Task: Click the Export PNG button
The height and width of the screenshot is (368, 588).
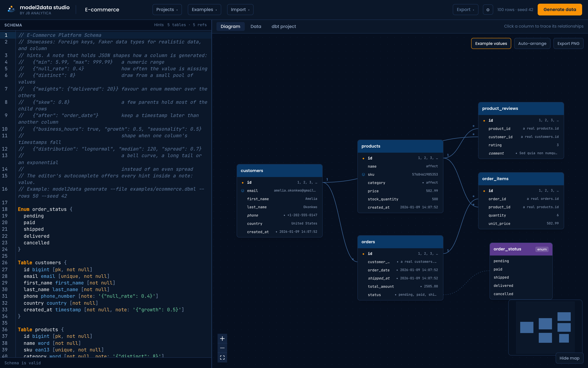Action: point(568,43)
